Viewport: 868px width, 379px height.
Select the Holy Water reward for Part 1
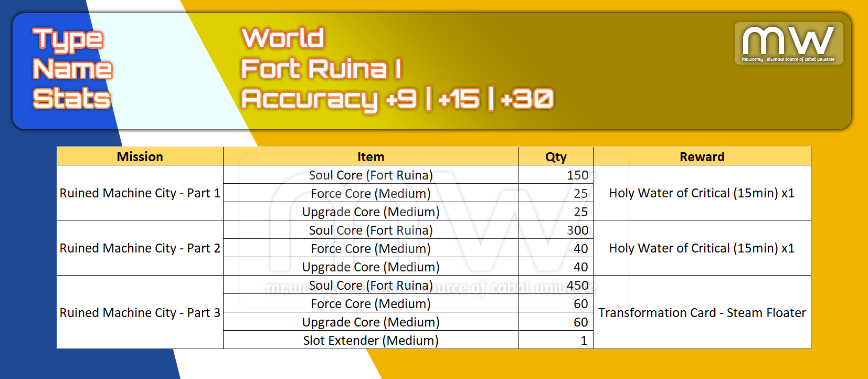click(x=702, y=193)
